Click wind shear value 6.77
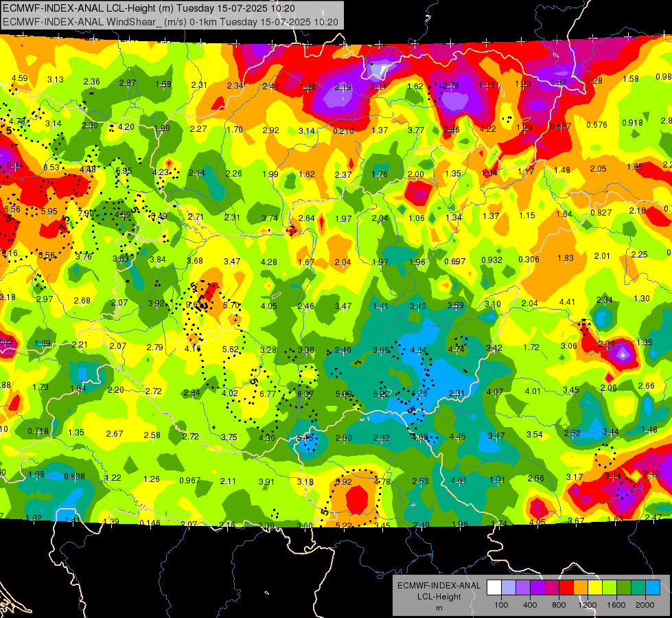Viewport: 672px width, 618px height. pyautogui.click(x=268, y=393)
